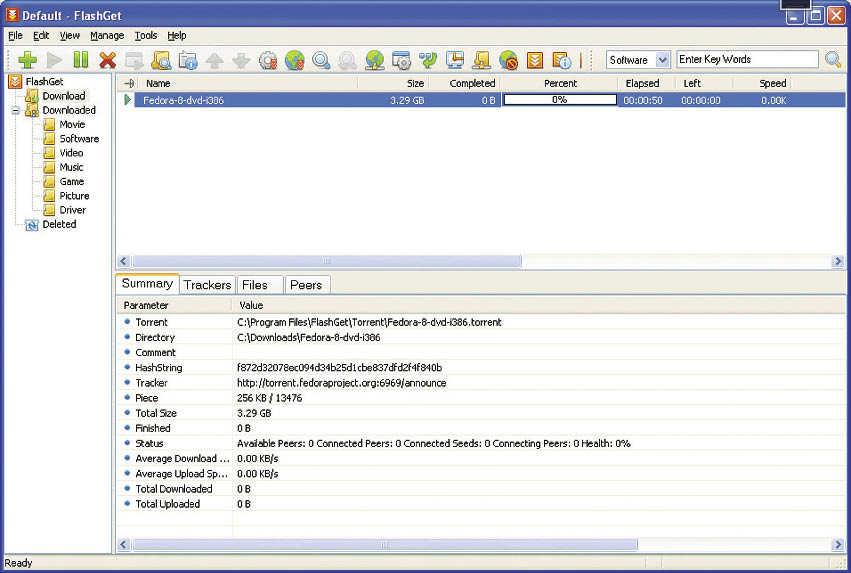The image size is (851, 573).
Task: Select the Software folder in the tree
Action: [x=79, y=139]
